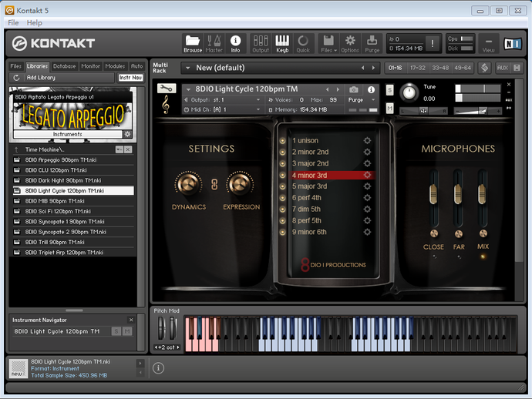Click the camera snapshot icon
Viewport: 532px width, 399px height.
(x=354, y=89)
